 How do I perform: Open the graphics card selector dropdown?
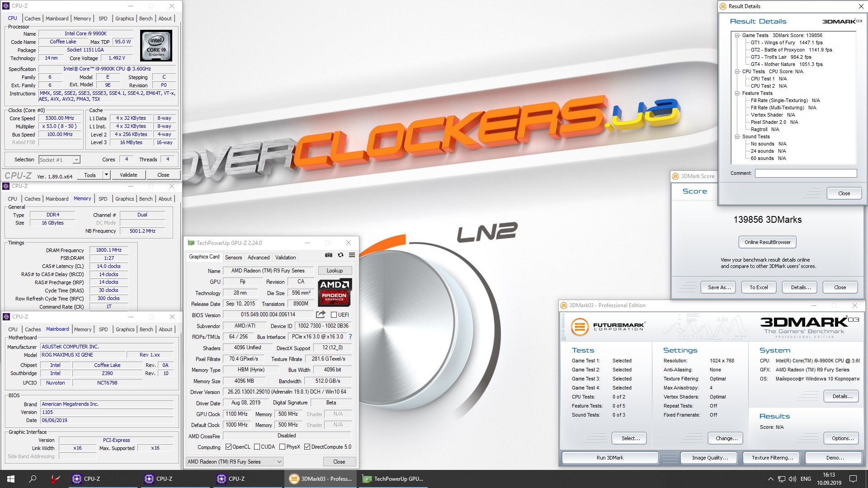coord(235,462)
